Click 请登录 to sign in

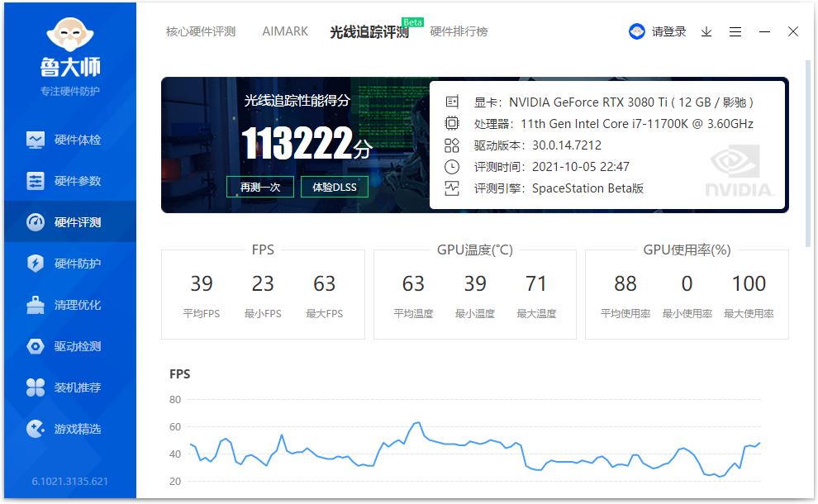[665, 31]
